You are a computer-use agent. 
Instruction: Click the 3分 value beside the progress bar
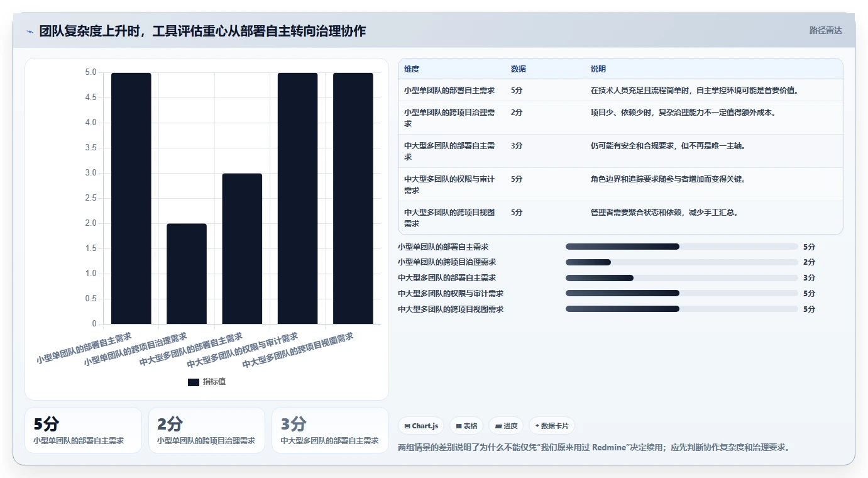(x=809, y=278)
